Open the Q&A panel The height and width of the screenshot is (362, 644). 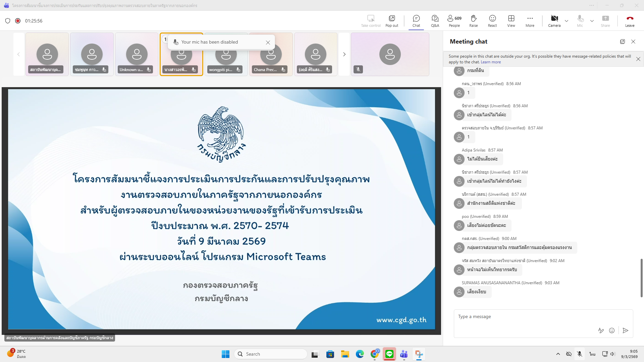435,21
